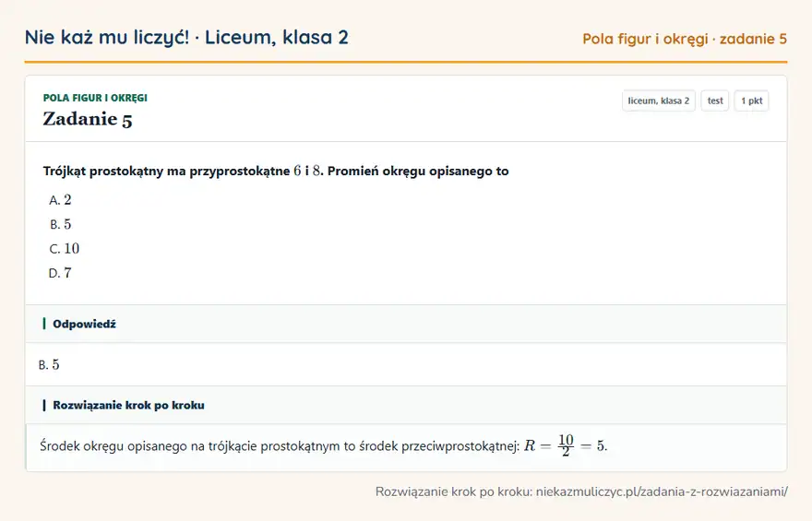Select answer option A. 2
812x521 pixels.
pyautogui.click(x=60, y=200)
